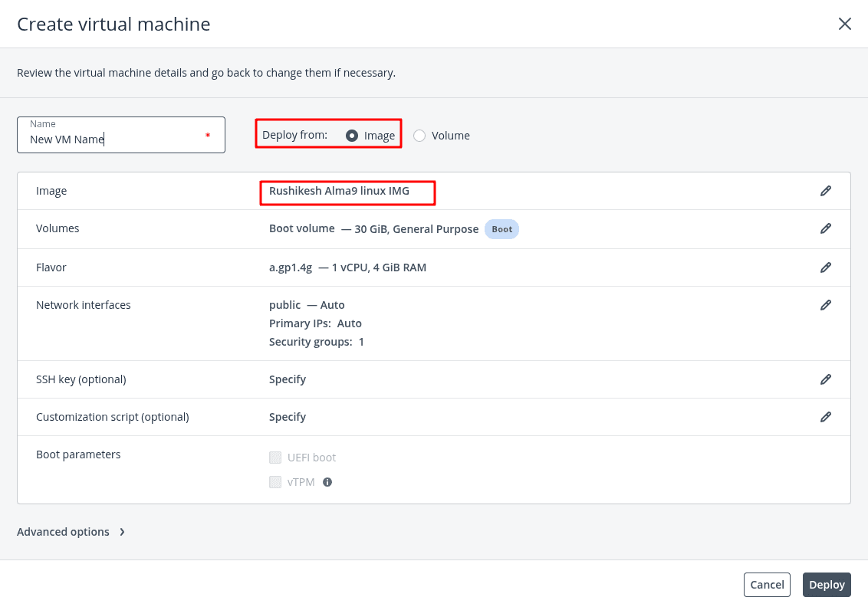
Task: Close the Create virtual machine dialog
Action: point(844,24)
